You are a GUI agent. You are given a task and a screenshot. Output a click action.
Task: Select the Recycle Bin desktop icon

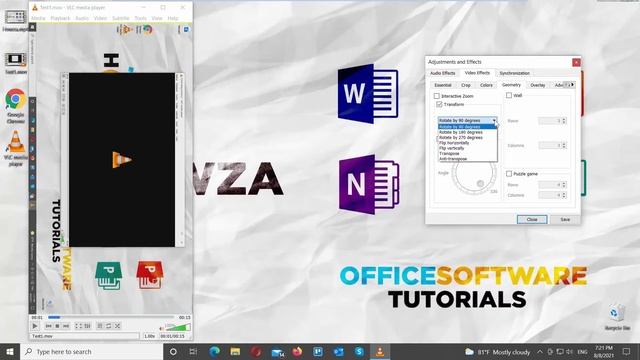coord(617,317)
